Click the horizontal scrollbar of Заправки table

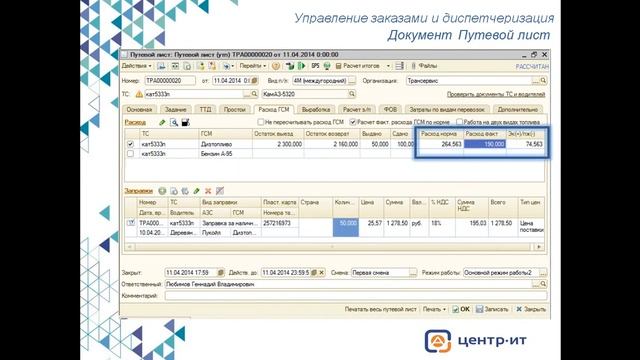point(333,247)
